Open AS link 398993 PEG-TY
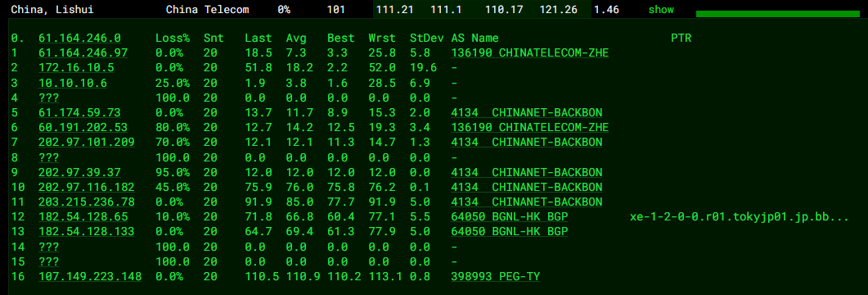 coord(496,276)
